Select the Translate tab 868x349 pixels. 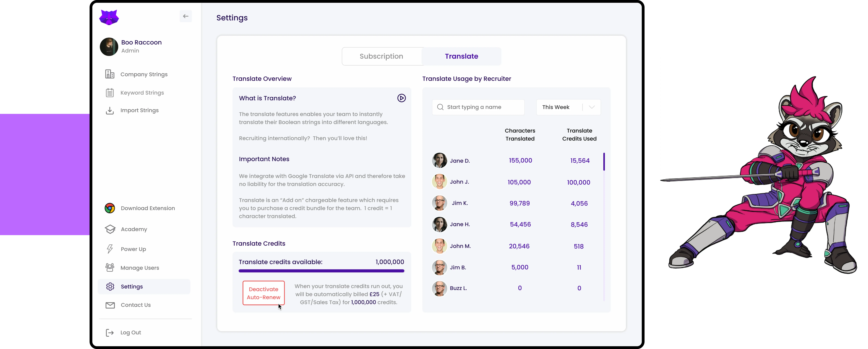(x=461, y=56)
